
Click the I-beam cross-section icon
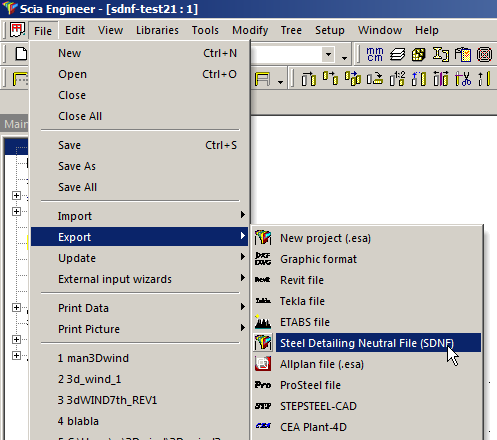[441, 54]
